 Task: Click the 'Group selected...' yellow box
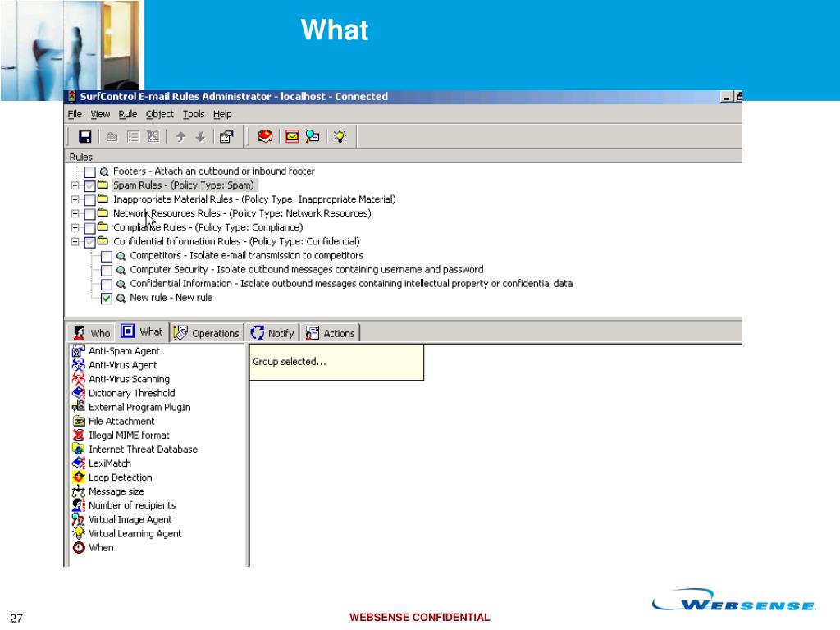336,362
